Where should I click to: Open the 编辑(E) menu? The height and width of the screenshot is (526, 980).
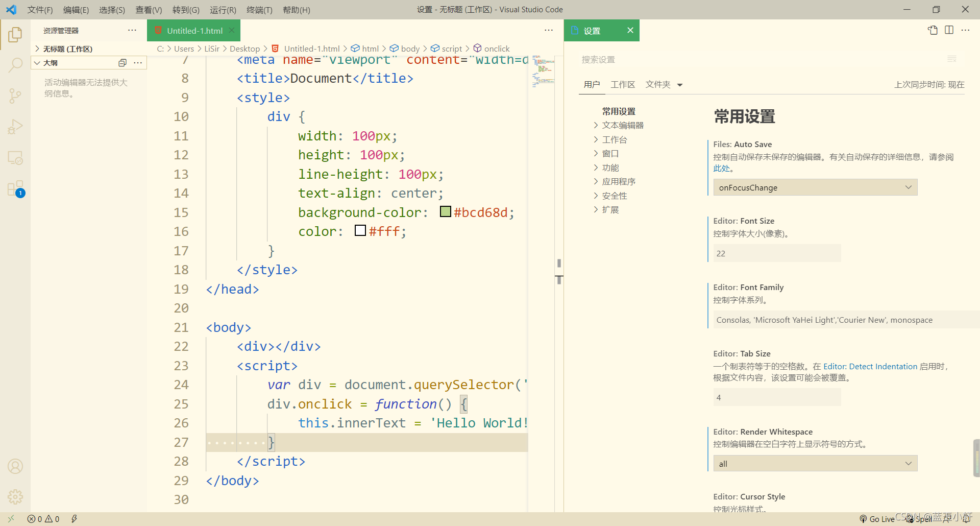76,10
